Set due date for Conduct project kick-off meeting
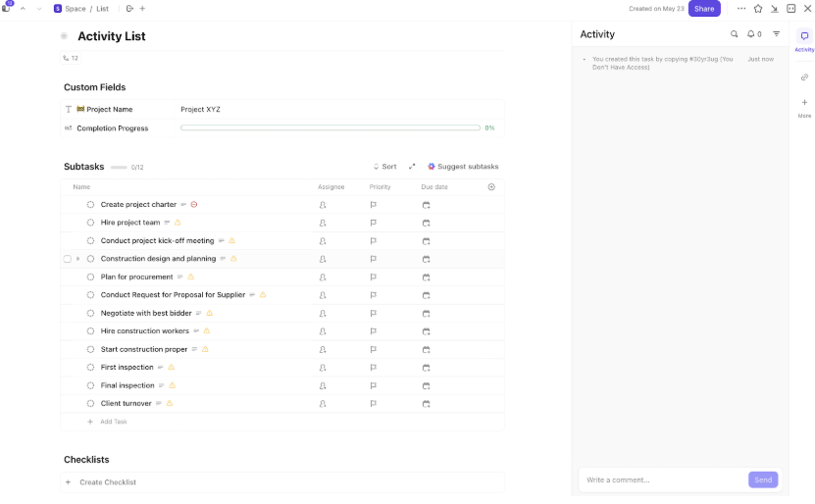The image size is (815, 504). point(426,241)
